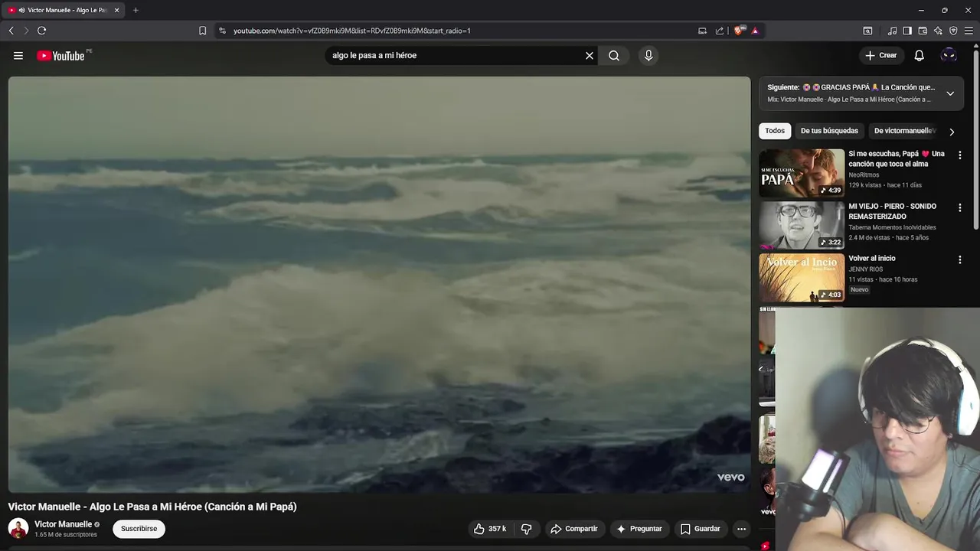
Task: Reload the page
Action: [x=41, y=31]
